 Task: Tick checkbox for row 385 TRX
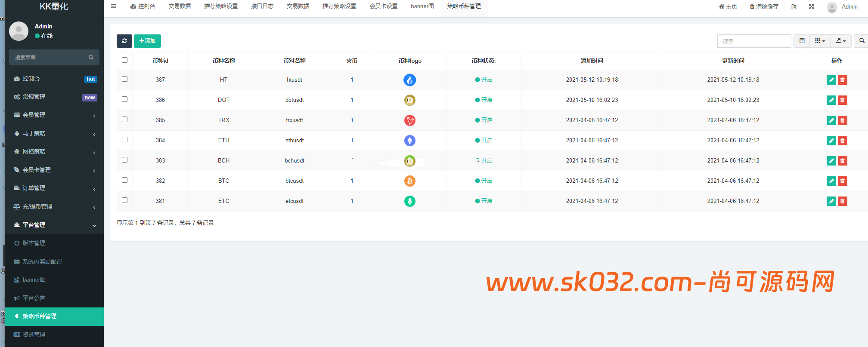[x=125, y=120]
